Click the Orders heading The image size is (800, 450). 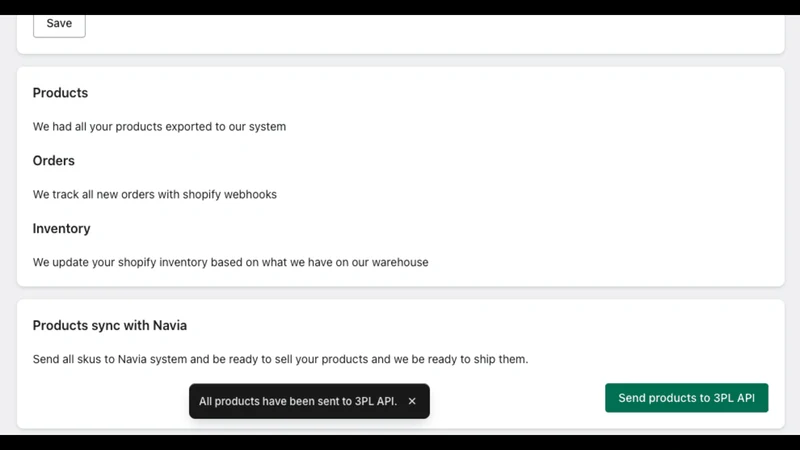(54, 161)
